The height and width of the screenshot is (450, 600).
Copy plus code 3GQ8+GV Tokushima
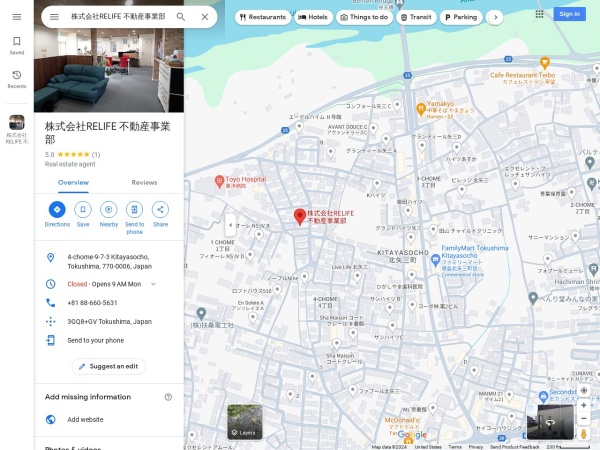[109, 321]
